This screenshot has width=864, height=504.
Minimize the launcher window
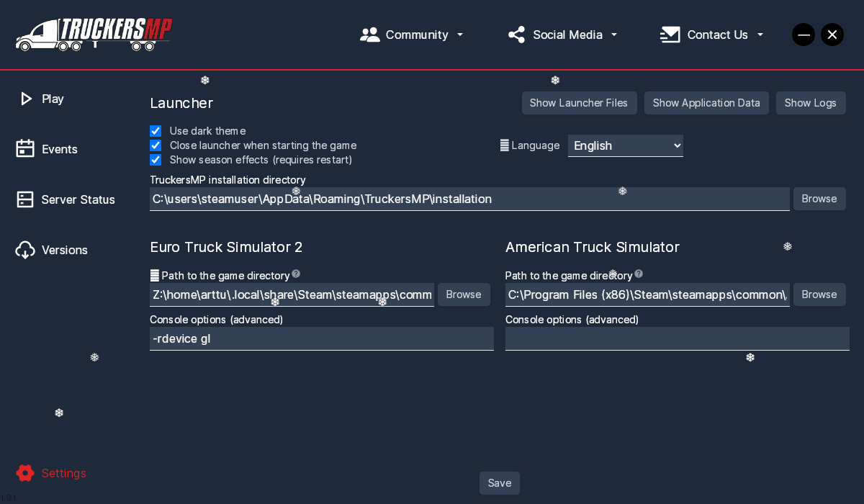[x=804, y=35]
